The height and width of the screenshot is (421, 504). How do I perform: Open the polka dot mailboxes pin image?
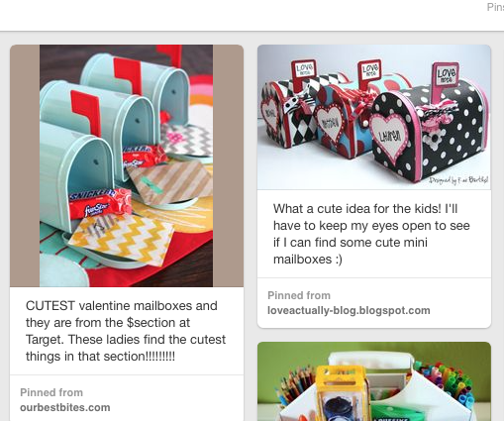click(374, 117)
